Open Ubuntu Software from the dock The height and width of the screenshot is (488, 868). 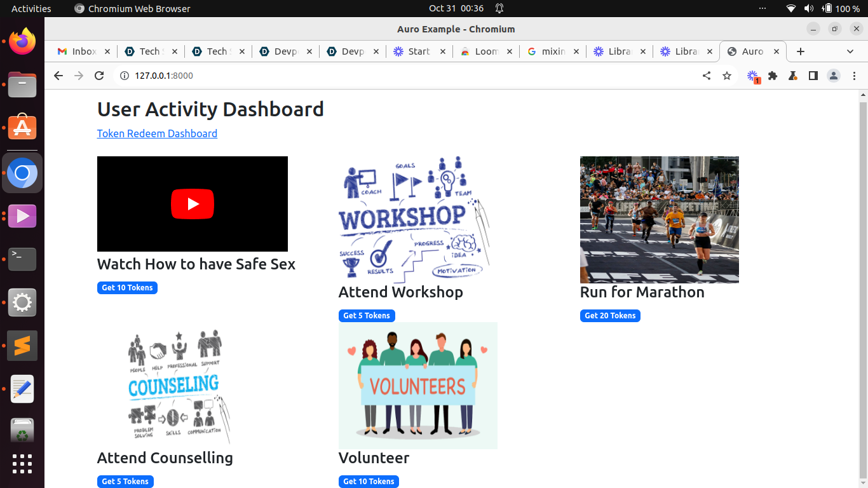22,128
